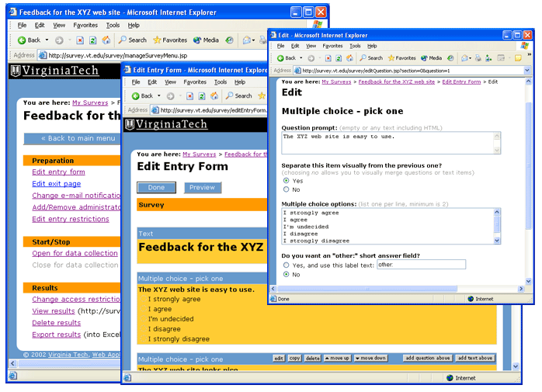
Task: Click the Stop icon in Edit window toolbar
Action: pyautogui.click(x=326, y=58)
